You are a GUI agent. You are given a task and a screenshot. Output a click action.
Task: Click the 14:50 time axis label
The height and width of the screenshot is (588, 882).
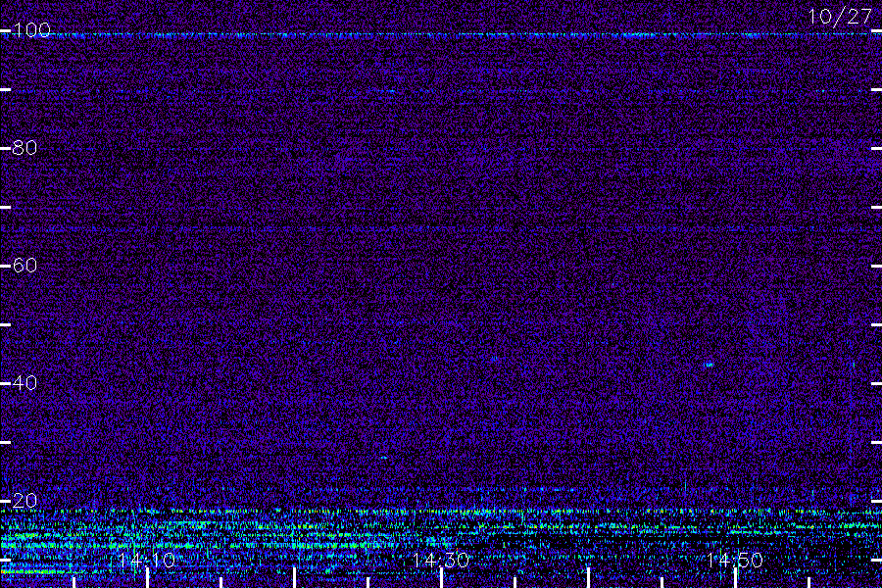pos(735,560)
